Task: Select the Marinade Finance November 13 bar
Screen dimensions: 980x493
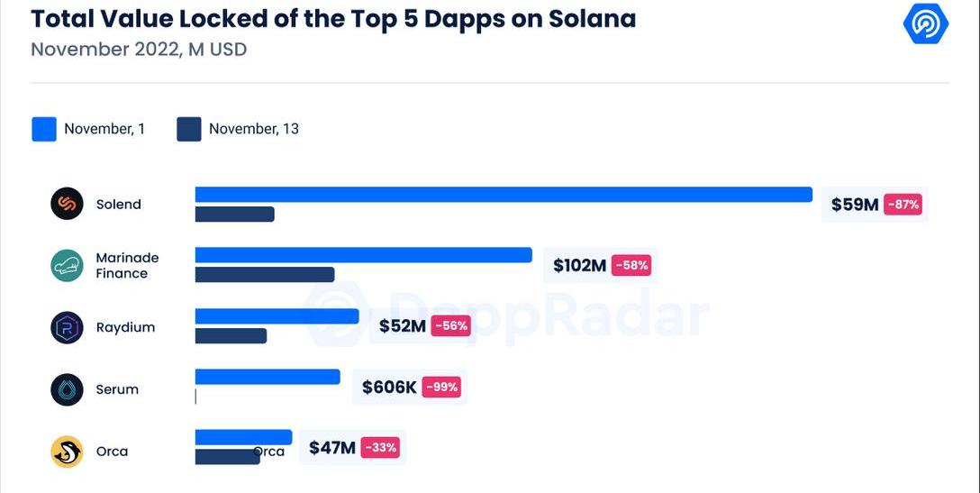Action: click(x=265, y=274)
